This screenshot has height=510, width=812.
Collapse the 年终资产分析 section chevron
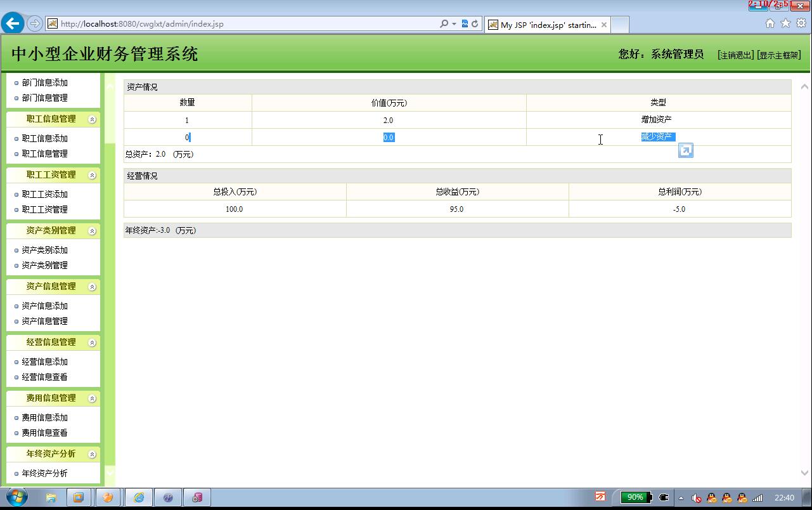pos(92,454)
